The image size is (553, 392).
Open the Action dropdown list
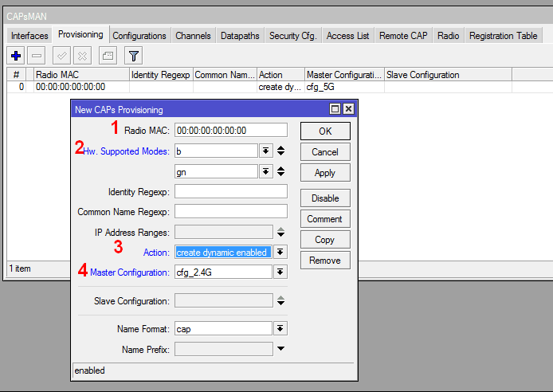[x=280, y=252]
